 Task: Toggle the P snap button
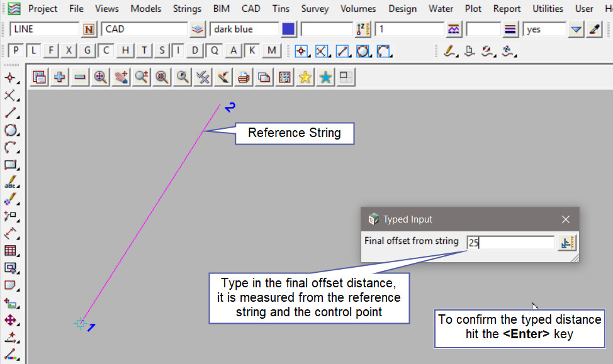pos(16,51)
